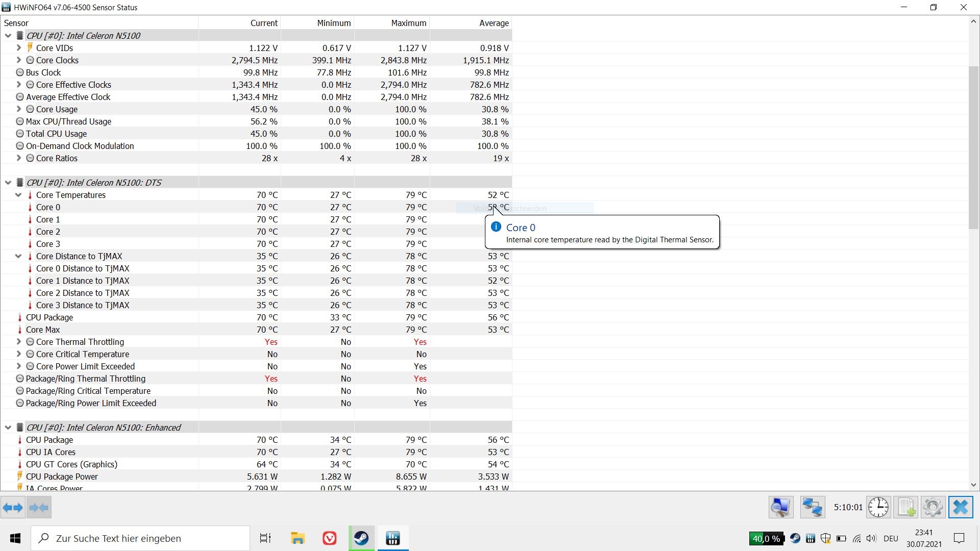Select the On-Demand Clock Modulation row
This screenshot has height=551, width=980.
click(x=256, y=146)
